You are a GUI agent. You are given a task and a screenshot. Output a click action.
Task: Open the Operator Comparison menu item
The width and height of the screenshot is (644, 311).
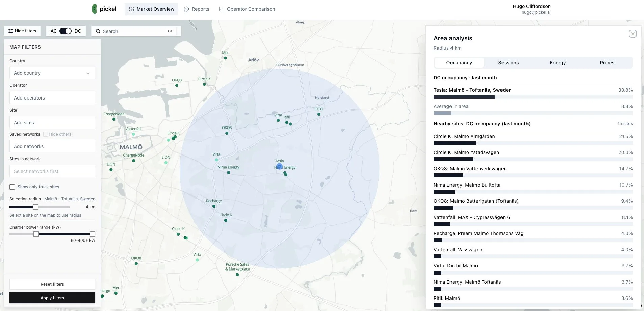pyautogui.click(x=247, y=9)
